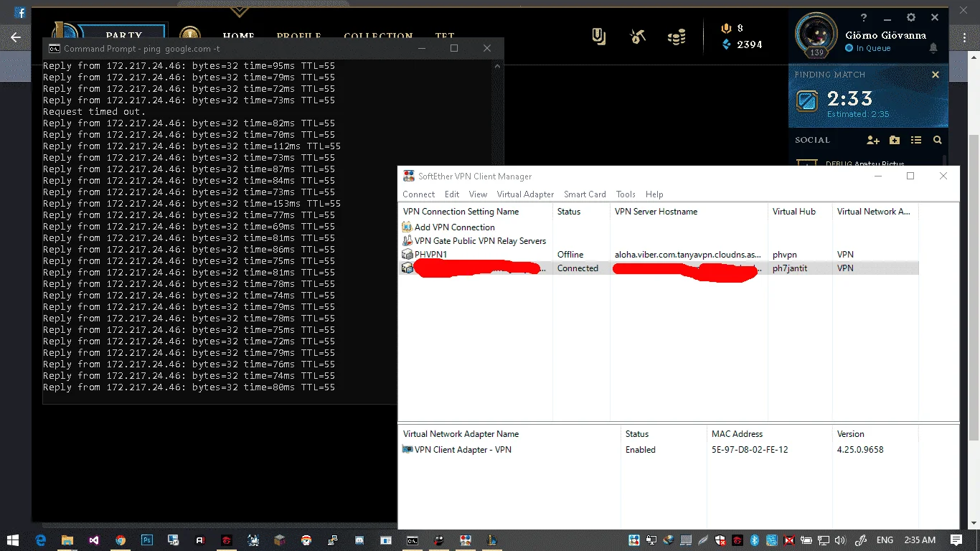The height and width of the screenshot is (551, 980).
Task: Click battery power tray icon
Action: tap(806, 540)
